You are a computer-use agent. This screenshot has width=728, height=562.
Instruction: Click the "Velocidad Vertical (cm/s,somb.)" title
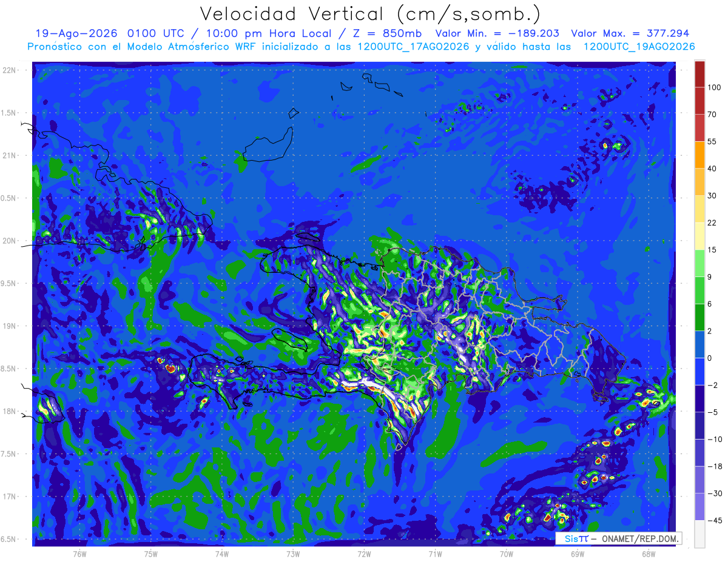(370, 14)
